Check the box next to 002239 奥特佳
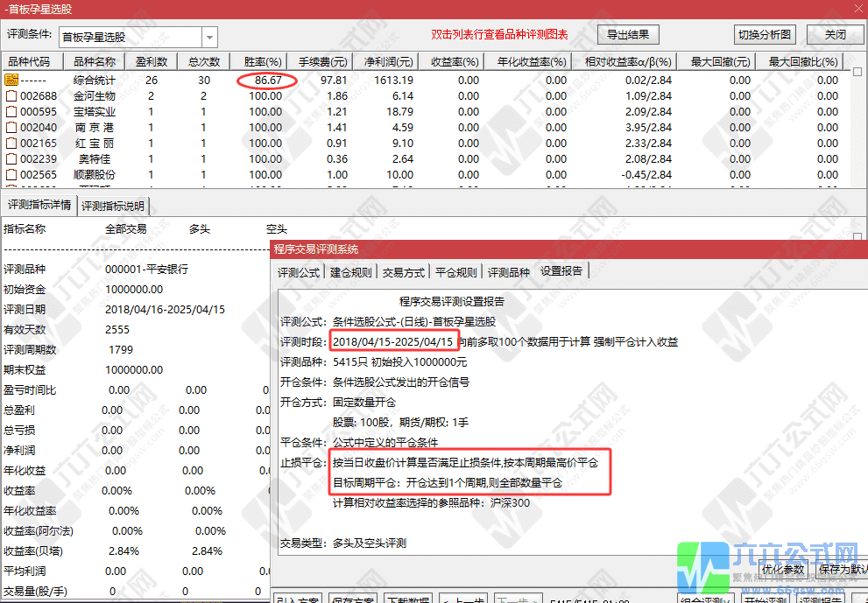Image resolution: width=868 pixels, height=603 pixels. click(13, 159)
